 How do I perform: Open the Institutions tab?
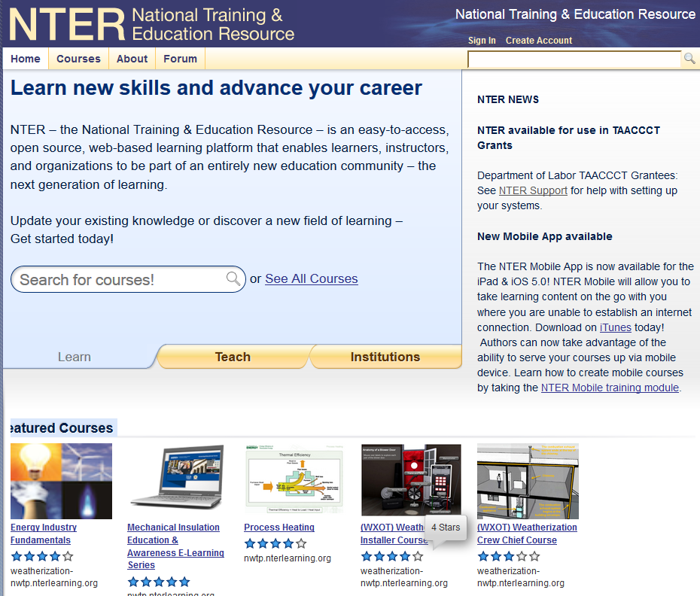click(x=385, y=357)
